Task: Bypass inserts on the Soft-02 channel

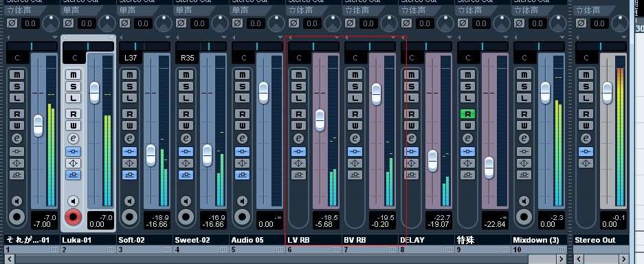Action: 129,151
